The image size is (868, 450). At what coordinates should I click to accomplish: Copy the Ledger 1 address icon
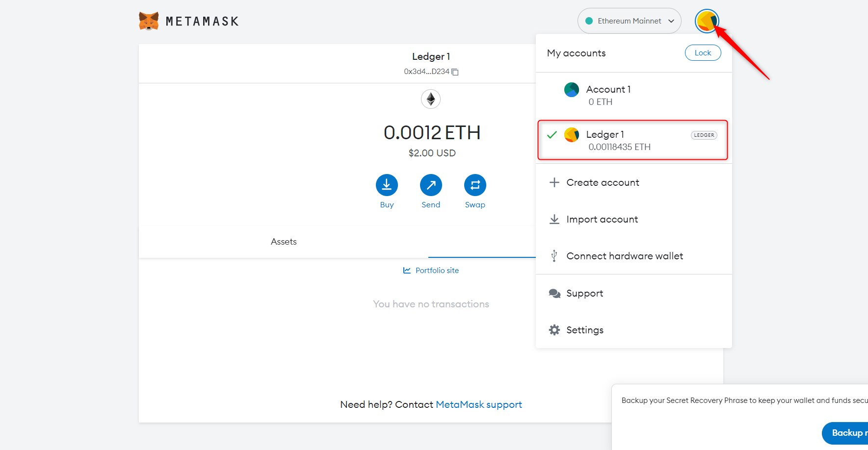pyautogui.click(x=455, y=72)
